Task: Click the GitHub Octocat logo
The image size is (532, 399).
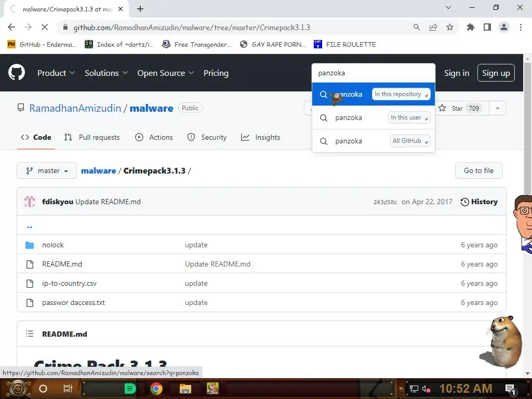Action: (16, 73)
